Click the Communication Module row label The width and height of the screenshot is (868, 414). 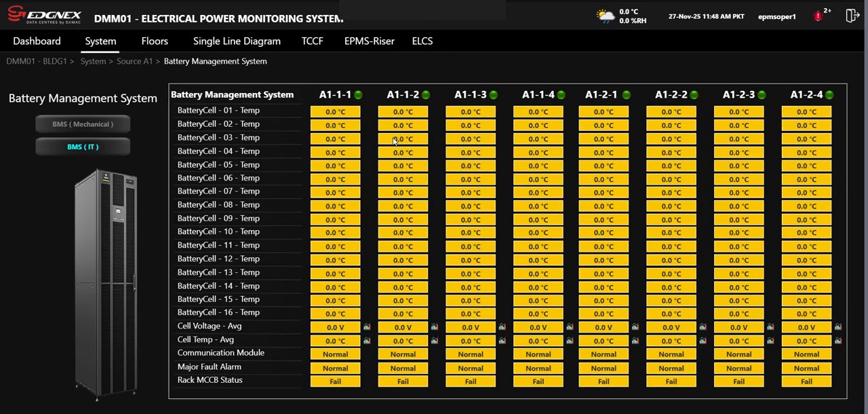click(x=220, y=353)
